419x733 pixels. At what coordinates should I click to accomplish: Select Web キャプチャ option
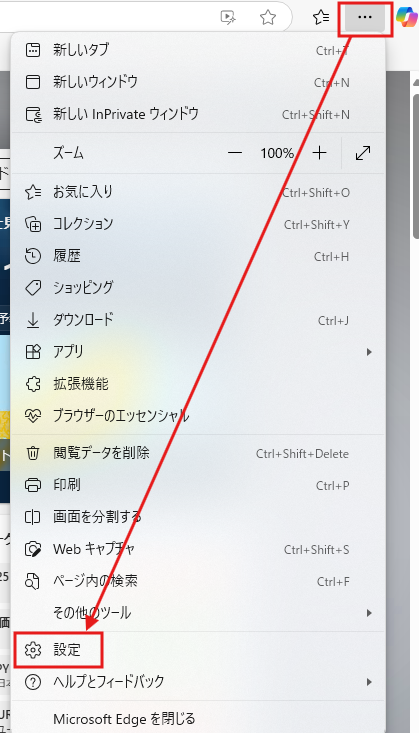[198, 550]
